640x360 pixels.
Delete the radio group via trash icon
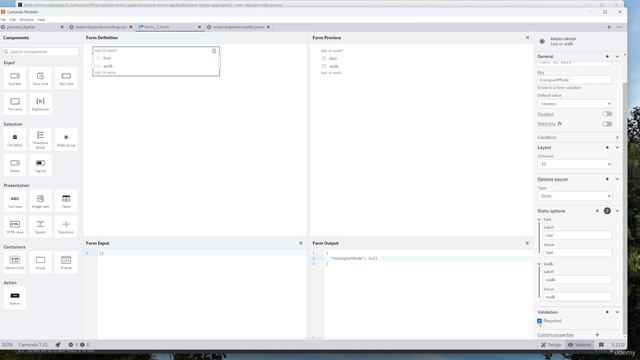[x=214, y=51]
